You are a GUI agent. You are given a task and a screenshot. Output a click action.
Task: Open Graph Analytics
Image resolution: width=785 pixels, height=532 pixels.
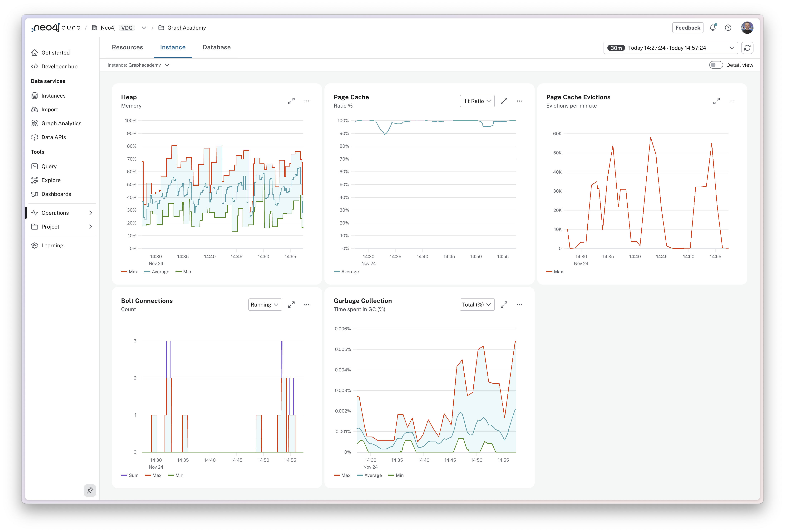pos(61,123)
